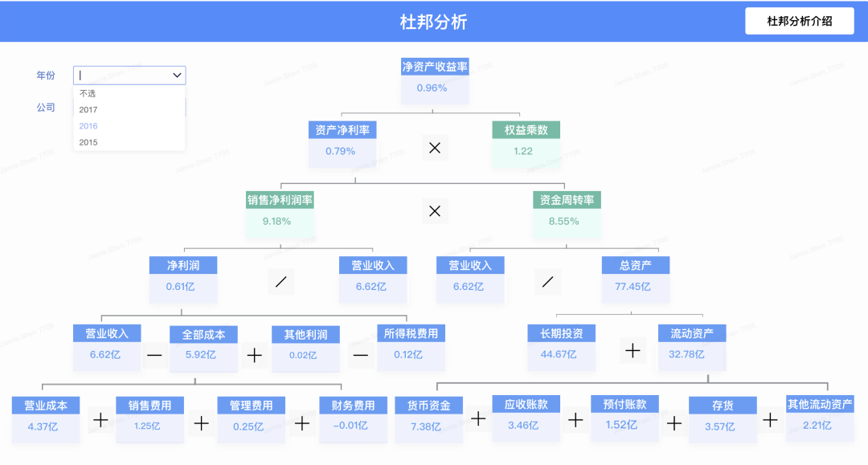
Task: Open the 杜邦分析介绍 introduction button
Action: (800, 21)
